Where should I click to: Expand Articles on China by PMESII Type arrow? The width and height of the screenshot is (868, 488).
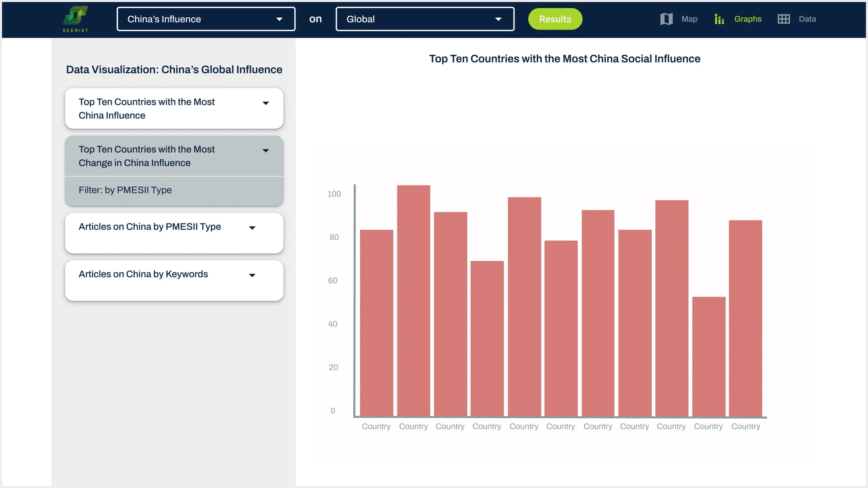252,228
